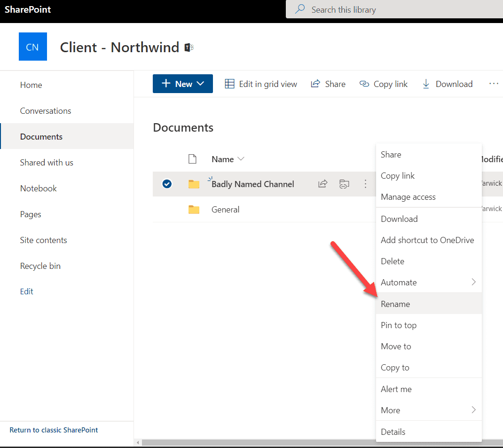Choose Rename from the context menu
The width and height of the screenshot is (503, 448).
click(x=395, y=304)
